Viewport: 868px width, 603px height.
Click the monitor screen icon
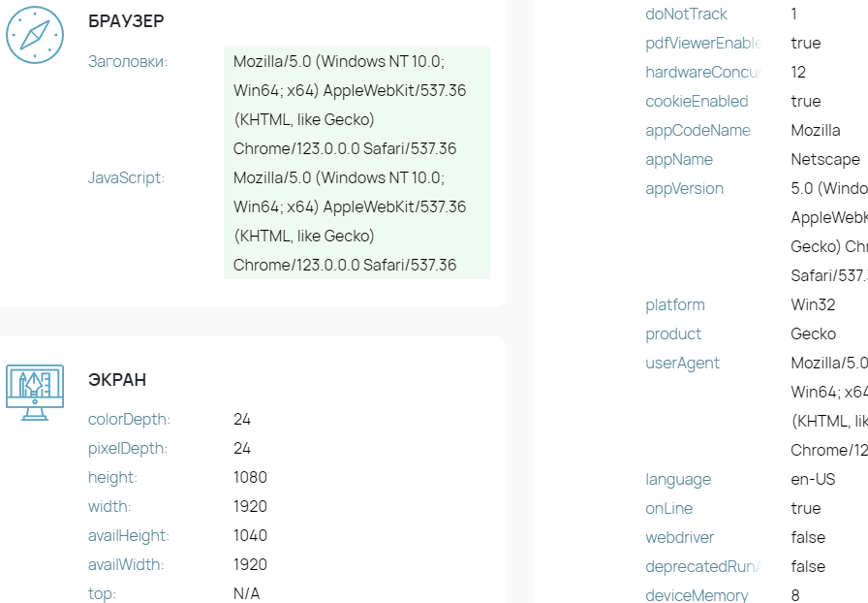click(35, 393)
